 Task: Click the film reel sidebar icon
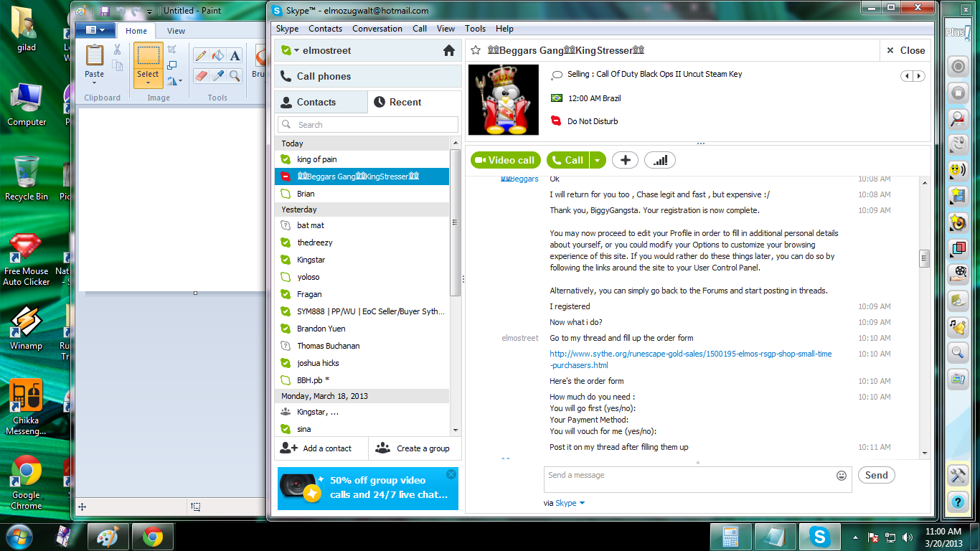pos(958,273)
